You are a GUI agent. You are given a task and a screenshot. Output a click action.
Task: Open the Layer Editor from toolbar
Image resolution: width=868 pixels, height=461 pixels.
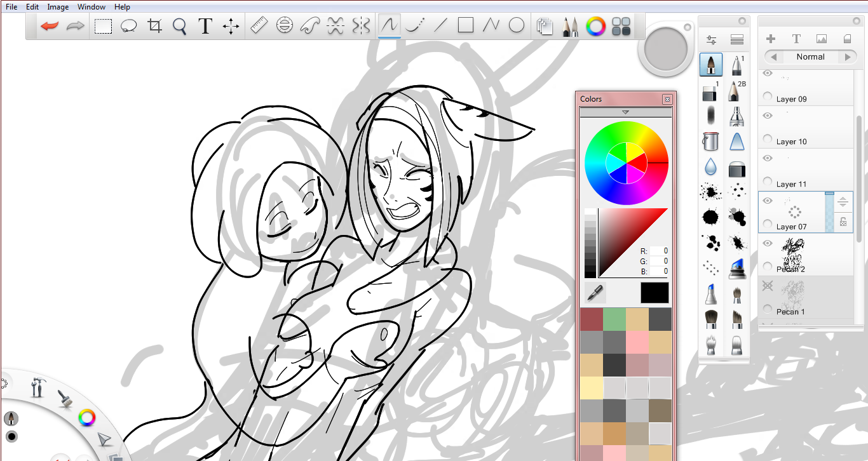545,26
